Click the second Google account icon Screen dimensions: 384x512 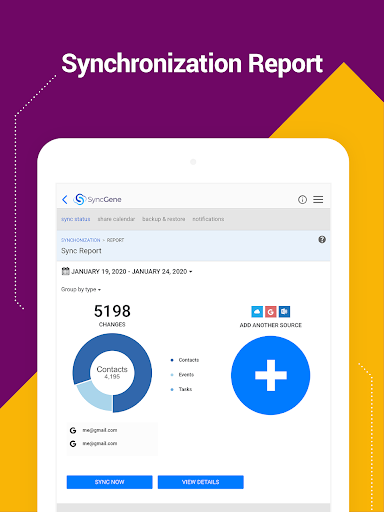(73, 444)
